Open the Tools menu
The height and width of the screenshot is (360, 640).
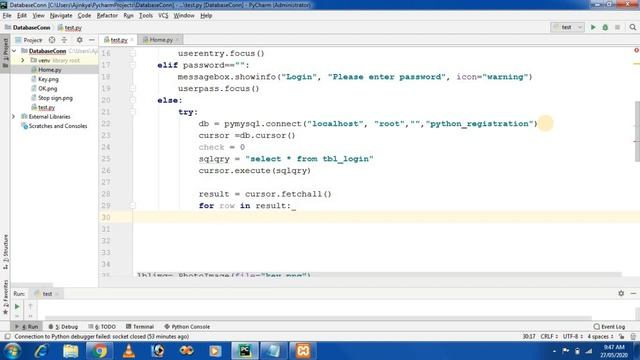146,16
